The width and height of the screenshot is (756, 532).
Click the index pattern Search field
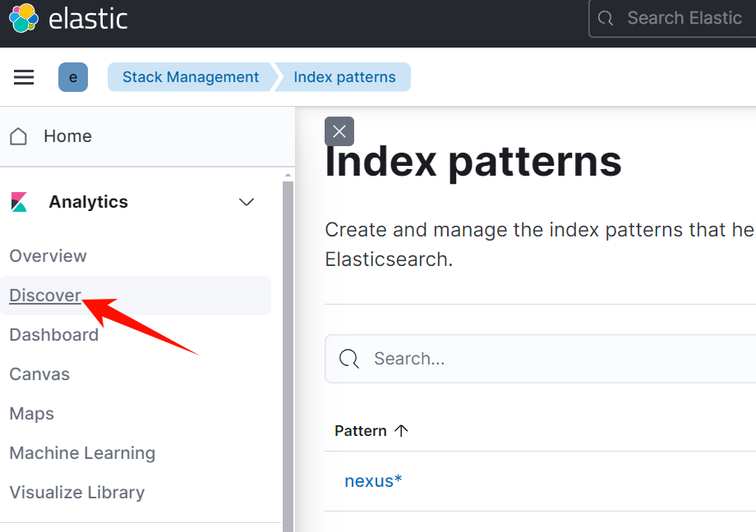click(541, 359)
